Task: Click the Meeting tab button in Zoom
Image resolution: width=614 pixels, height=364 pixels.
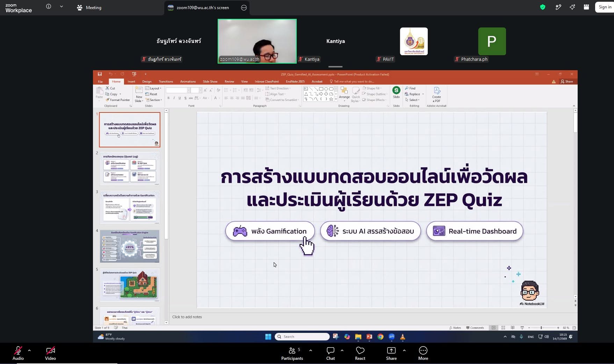Action: 89,8
